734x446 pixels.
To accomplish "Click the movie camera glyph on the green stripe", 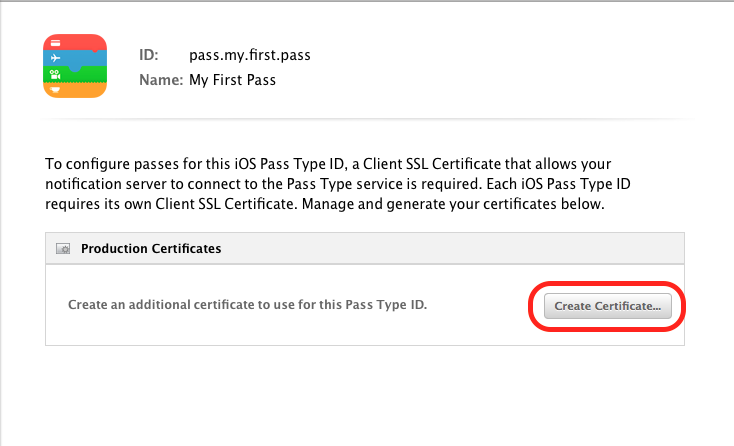I will [x=55, y=74].
